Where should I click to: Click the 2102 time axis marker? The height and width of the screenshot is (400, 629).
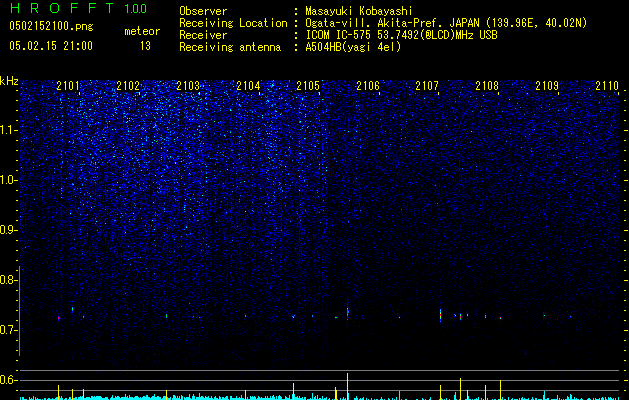click(128, 86)
